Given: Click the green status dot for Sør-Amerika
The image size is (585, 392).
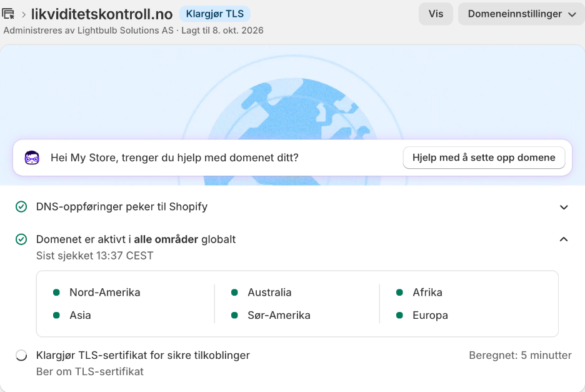Looking at the screenshot, I should click(234, 316).
